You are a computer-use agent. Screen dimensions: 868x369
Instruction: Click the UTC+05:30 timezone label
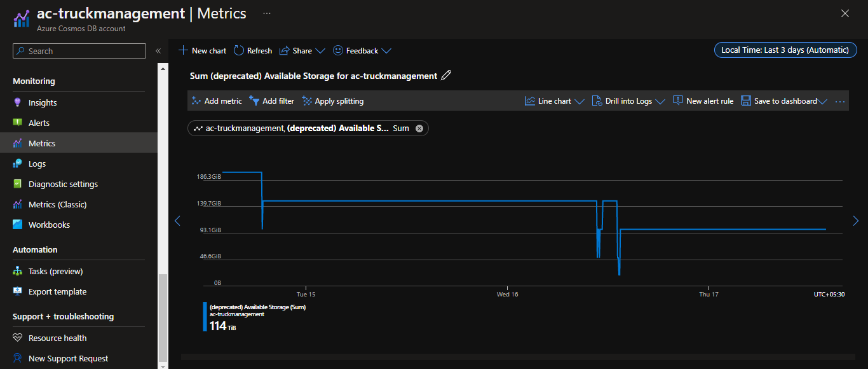829,295
